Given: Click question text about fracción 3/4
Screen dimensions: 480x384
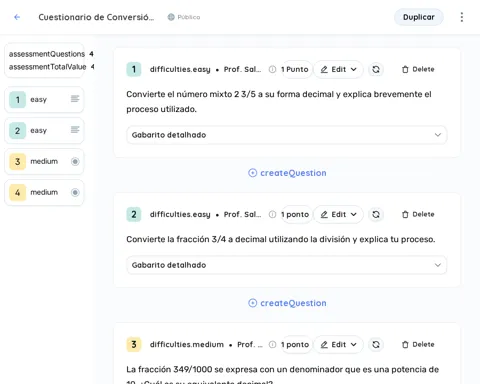Looking at the screenshot, I should coord(281,239).
